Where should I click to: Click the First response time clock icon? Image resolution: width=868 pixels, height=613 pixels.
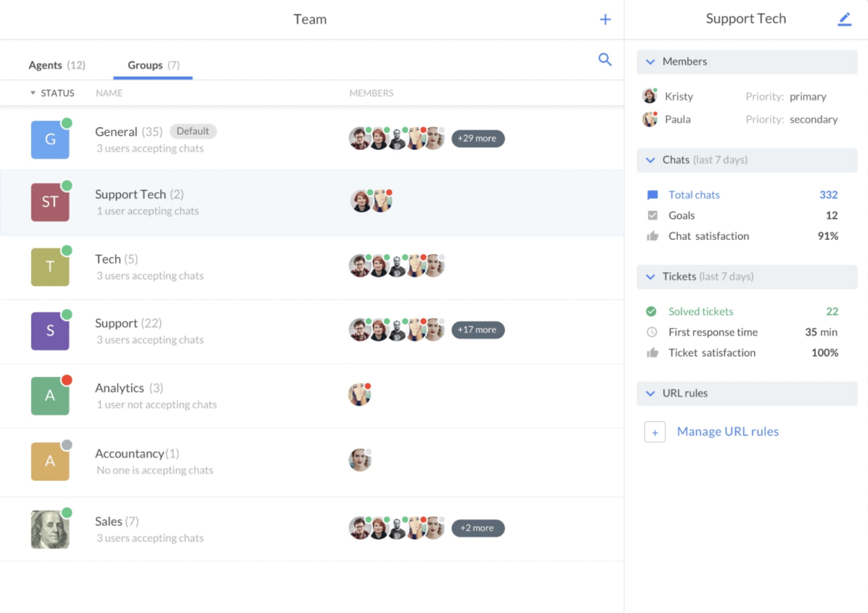coord(651,332)
